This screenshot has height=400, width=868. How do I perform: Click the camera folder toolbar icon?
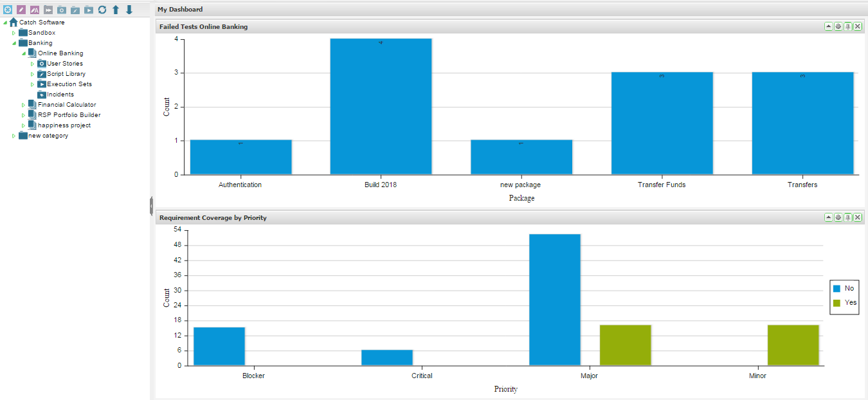(x=62, y=10)
